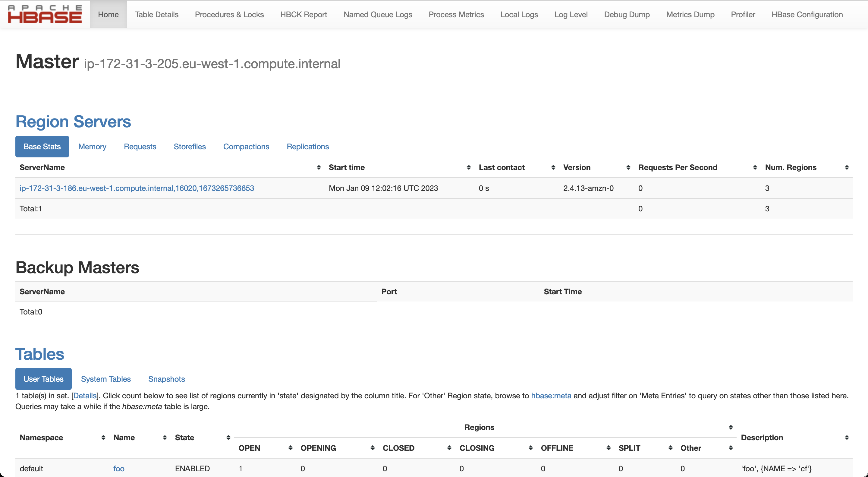The image size is (868, 477).
Task: Go to Home in navigation bar
Action: 108,14
